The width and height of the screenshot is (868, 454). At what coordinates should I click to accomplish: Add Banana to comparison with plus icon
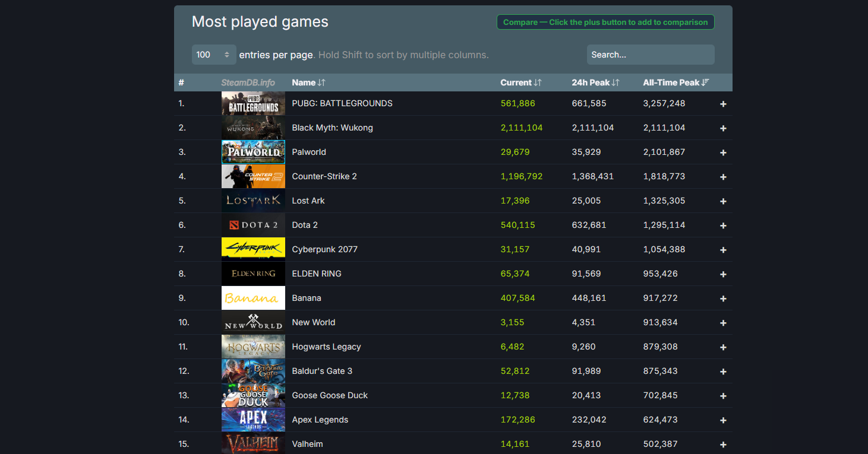tap(723, 299)
